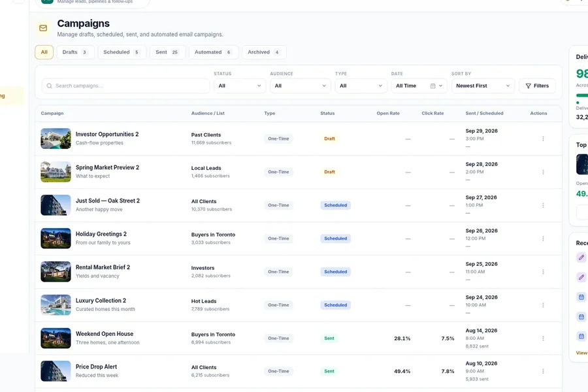Switch to the Sent tab
Image resolution: width=588 pixels, height=392 pixels.
(167, 52)
